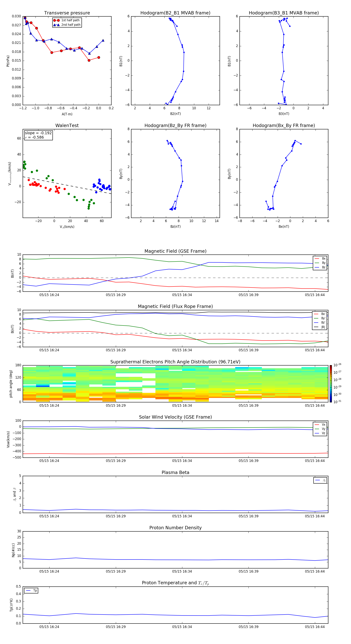This screenshot has height=644, width=351.
Task: Click '05/15 16:44' tick in temperature panel
Action: point(315,627)
